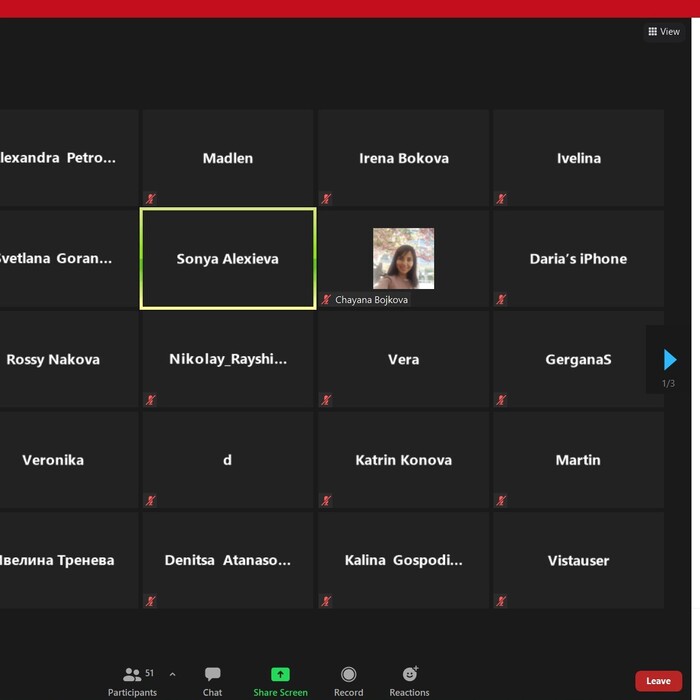700x700 pixels.
Task: Select the Katrin Konova participant tile
Action: click(403, 460)
